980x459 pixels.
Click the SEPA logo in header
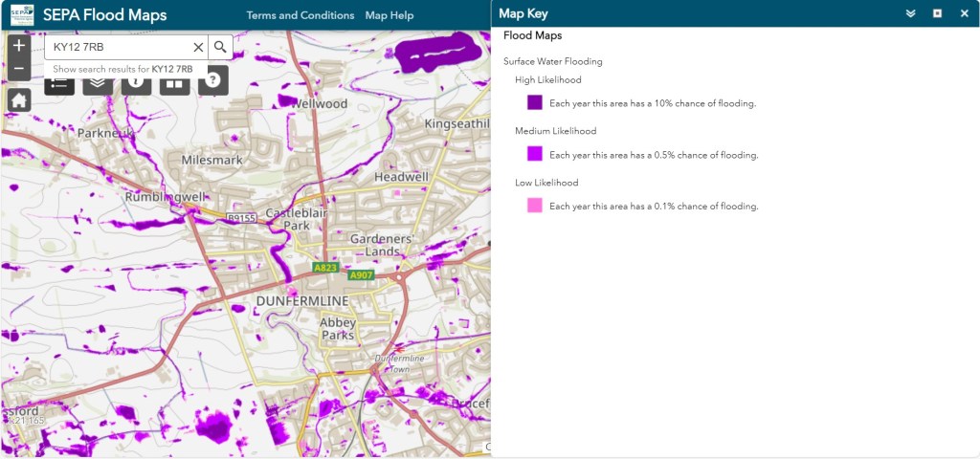22,14
